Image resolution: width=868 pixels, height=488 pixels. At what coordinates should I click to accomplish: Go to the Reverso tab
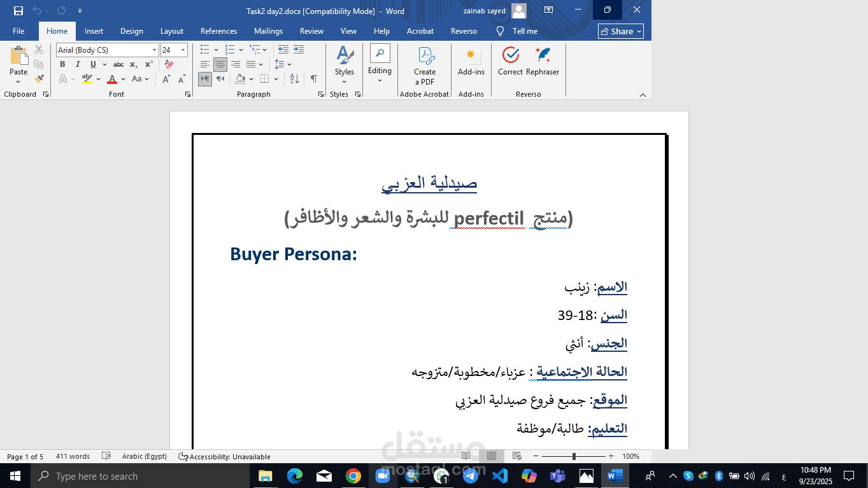tap(464, 31)
